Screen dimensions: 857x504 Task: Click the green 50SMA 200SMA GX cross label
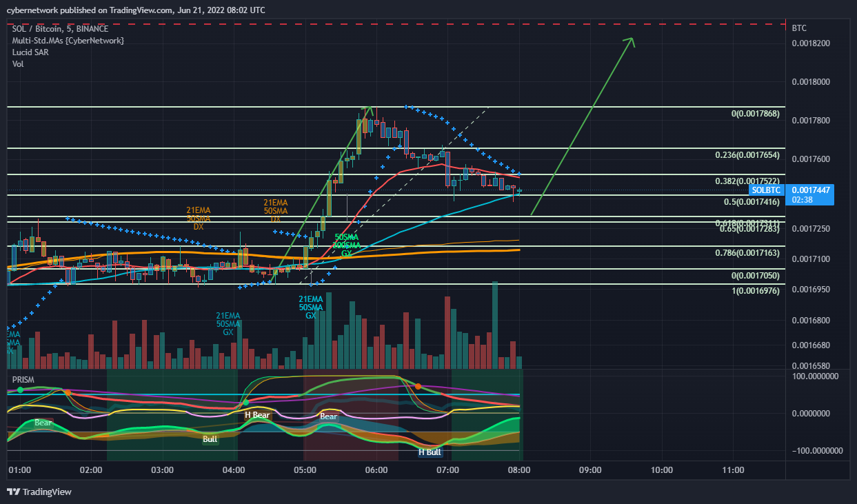[347, 245]
